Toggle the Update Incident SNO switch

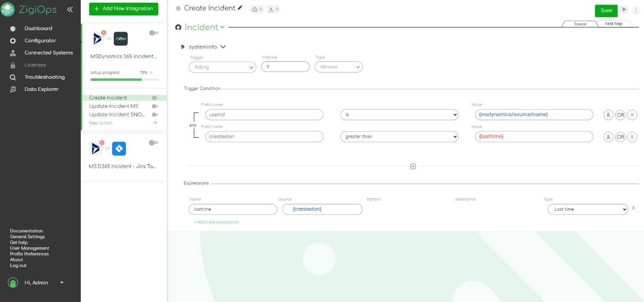pyautogui.click(x=155, y=115)
